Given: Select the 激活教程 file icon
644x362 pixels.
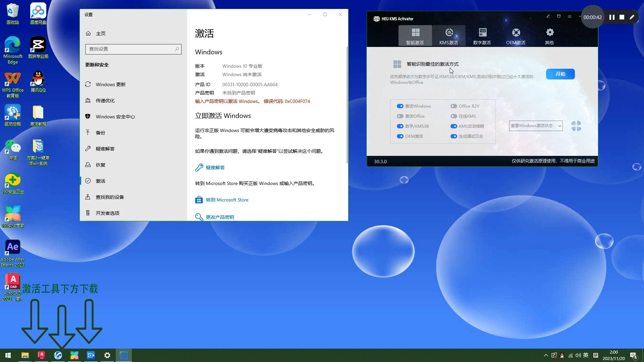Looking at the screenshot, I should pos(38,115).
